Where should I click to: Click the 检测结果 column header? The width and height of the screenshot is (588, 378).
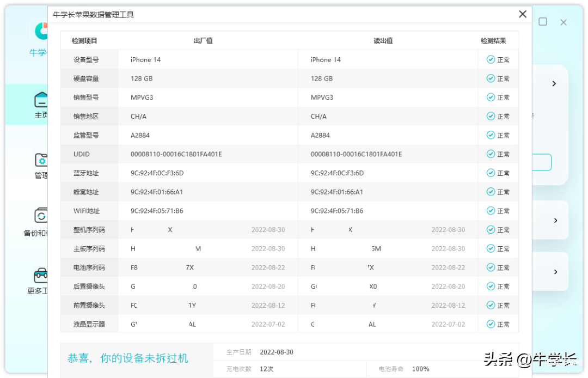coord(493,41)
